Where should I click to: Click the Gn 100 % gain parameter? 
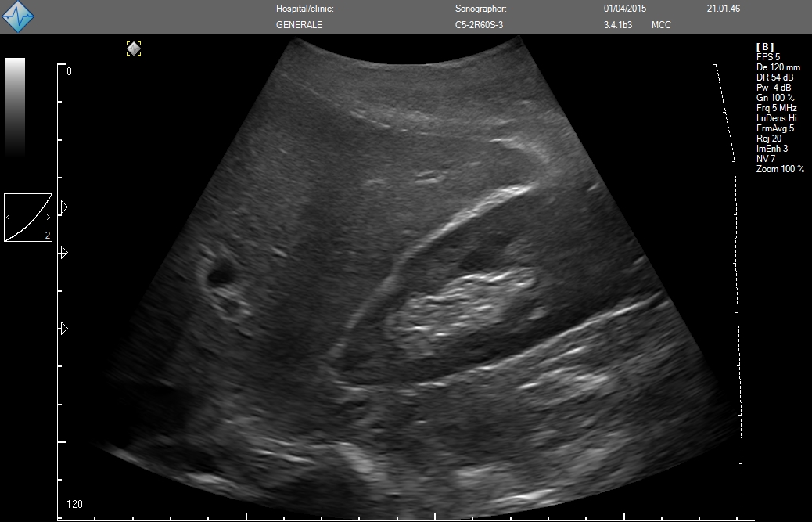click(x=774, y=98)
